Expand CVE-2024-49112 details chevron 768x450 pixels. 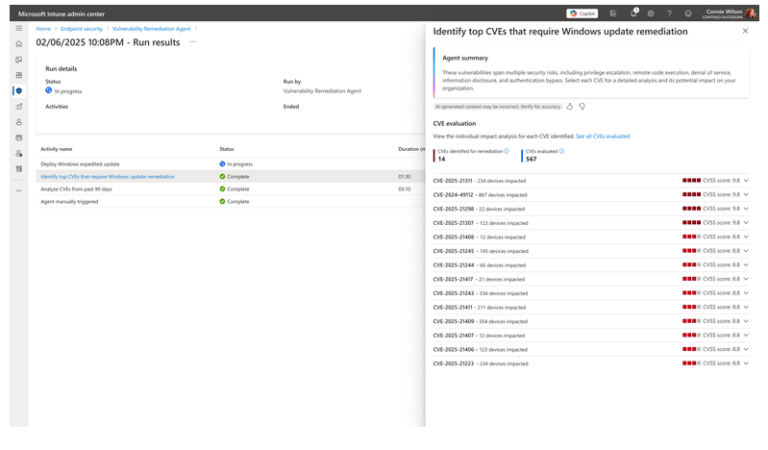[746, 194]
